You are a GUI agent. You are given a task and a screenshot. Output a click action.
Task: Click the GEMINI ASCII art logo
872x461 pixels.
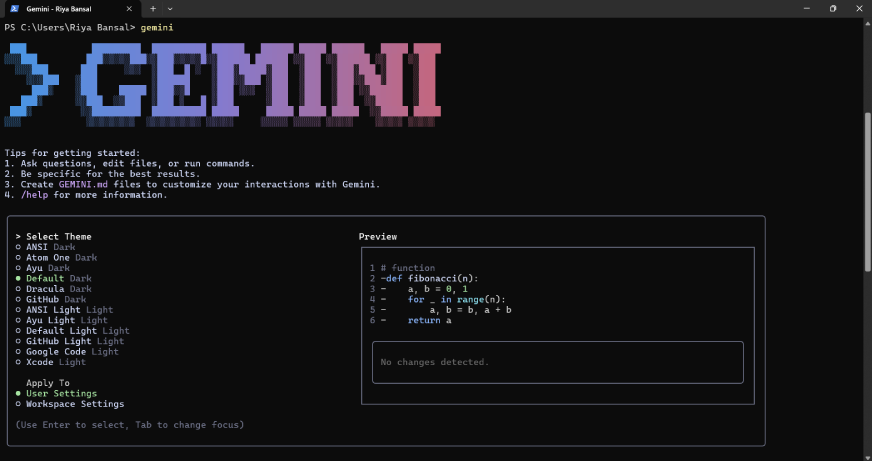[x=222, y=85]
